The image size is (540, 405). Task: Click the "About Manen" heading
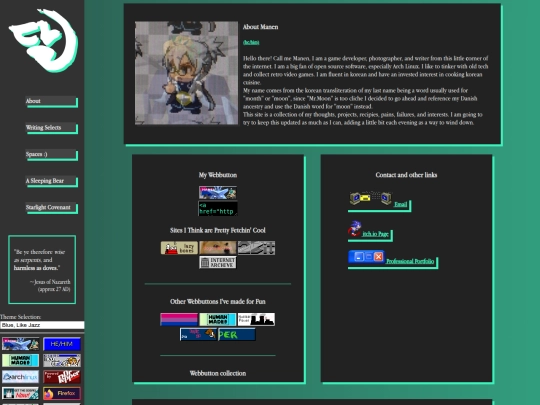(x=260, y=27)
